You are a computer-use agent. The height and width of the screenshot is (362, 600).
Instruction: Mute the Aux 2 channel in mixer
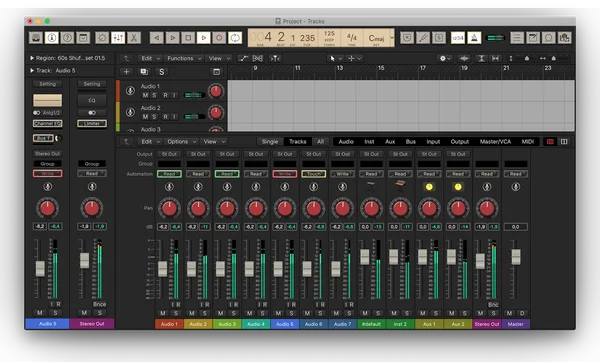pyautogui.click(x=452, y=313)
